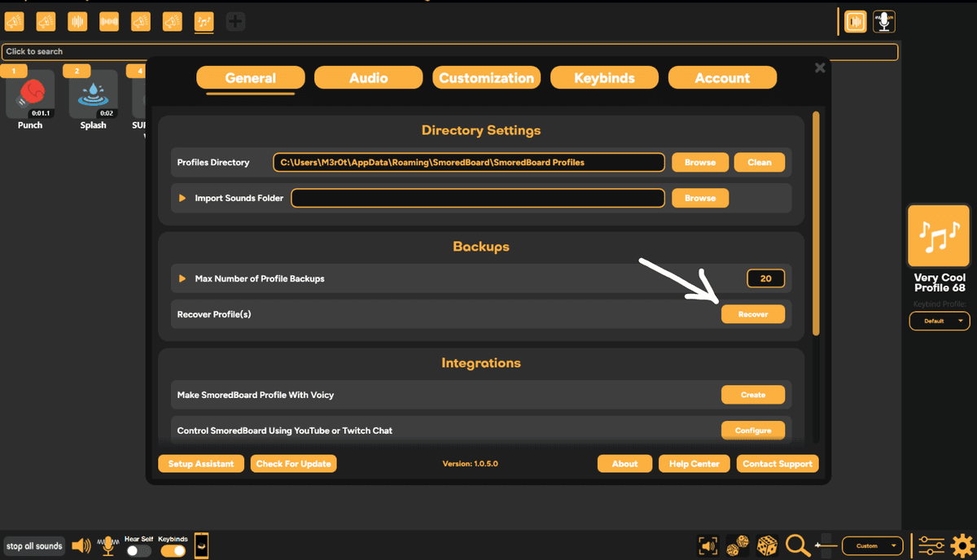Click the Click to search box
Viewport: 977px width, 560px height.
(449, 52)
